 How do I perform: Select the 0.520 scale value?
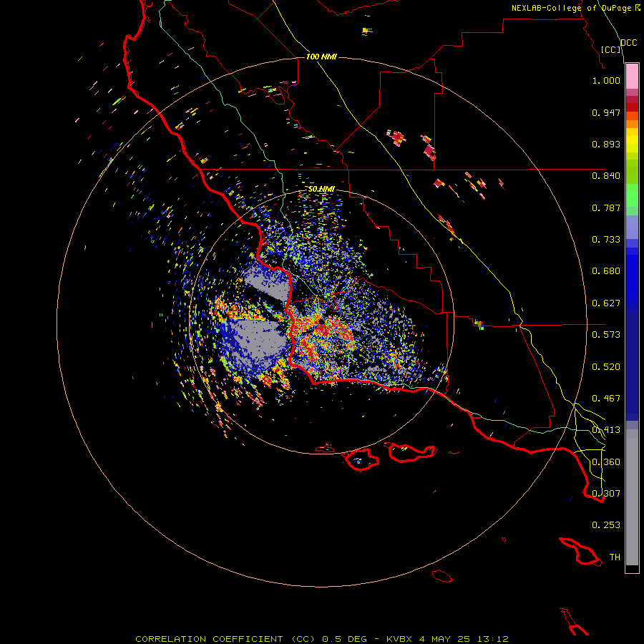click(x=606, y=367)
